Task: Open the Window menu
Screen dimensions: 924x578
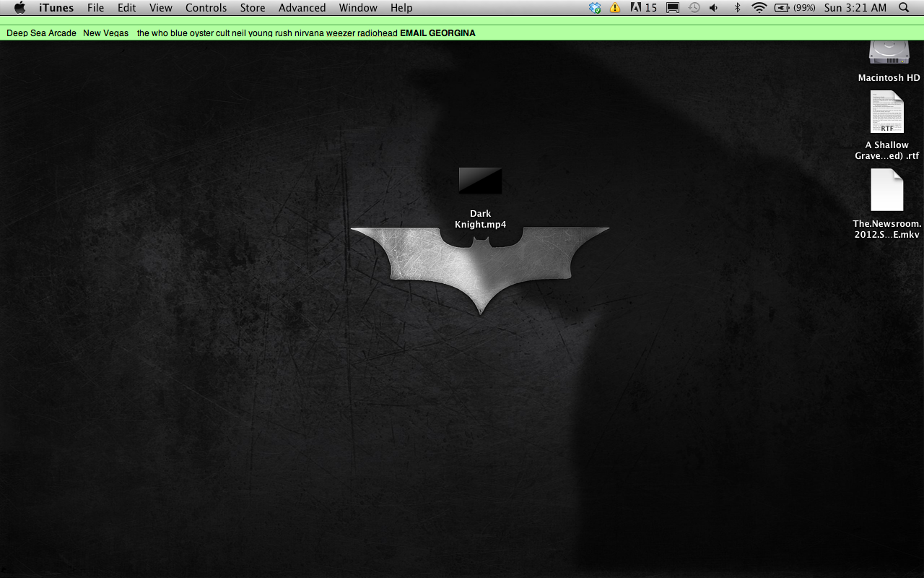Action: point(358,8)
